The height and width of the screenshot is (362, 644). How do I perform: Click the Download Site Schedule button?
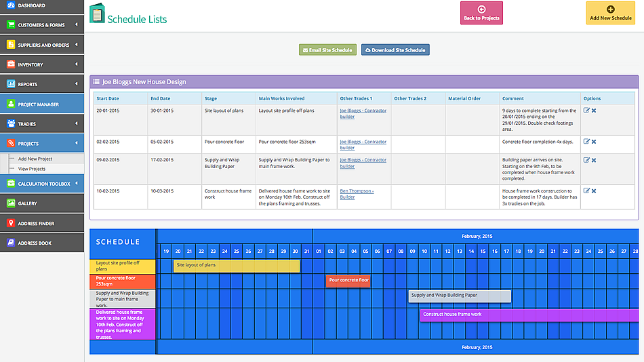click(395, 49)
